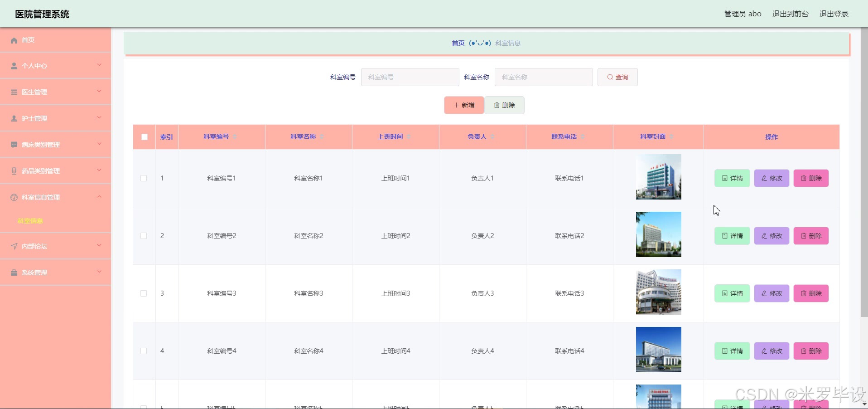The height and width of the screenshot is (409, 868).
Task: Click 删除 for row 科室编号3
Action: click(811, 293)
